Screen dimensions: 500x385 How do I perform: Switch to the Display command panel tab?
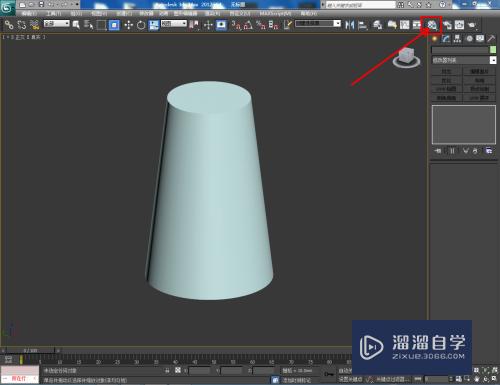point(480,39)
